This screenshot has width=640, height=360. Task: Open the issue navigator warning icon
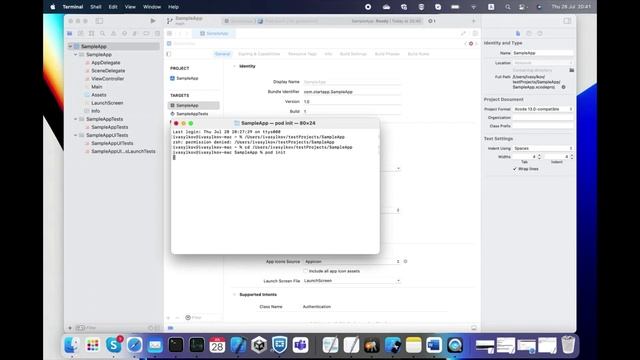click(x=113, y=33)
